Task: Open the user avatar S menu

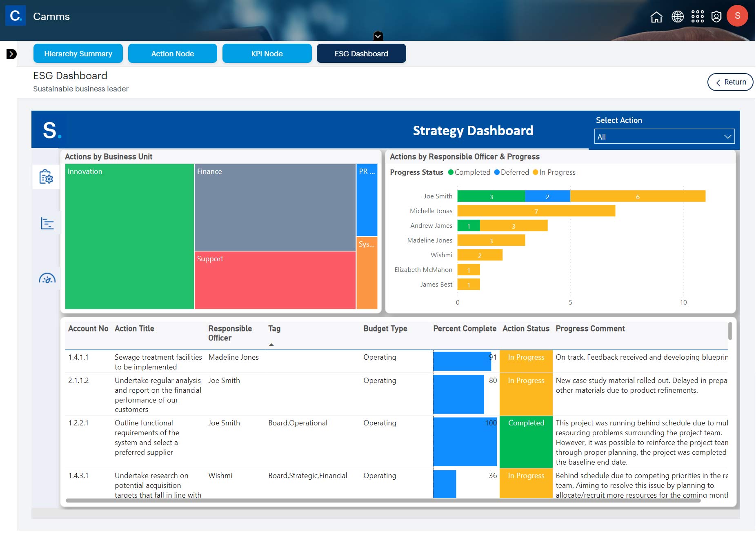Action: 737,16
